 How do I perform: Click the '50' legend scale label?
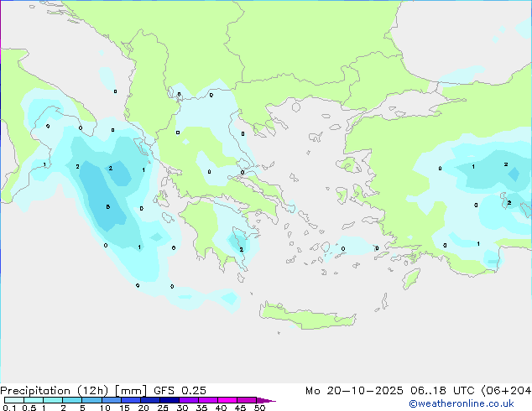coord(259,408)
